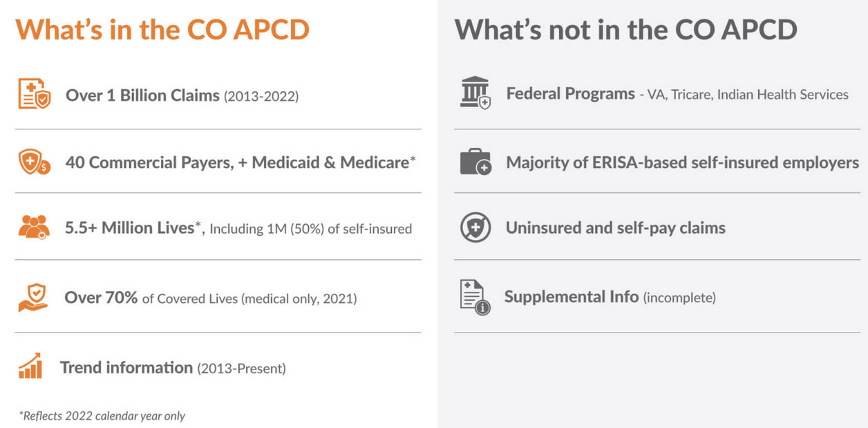This screenshot has height=428, width=868.
Task: Click the document with info badge icon
Action: [x=475, y=297]
